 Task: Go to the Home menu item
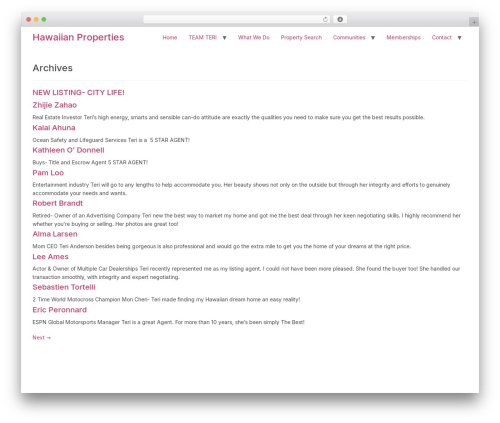[x=170, y=38]
